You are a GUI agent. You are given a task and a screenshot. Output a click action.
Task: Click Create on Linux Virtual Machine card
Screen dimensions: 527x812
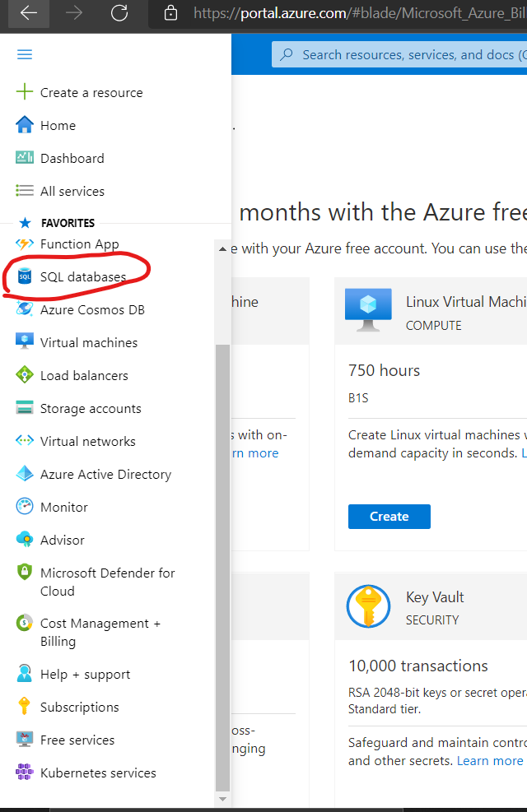389,517
